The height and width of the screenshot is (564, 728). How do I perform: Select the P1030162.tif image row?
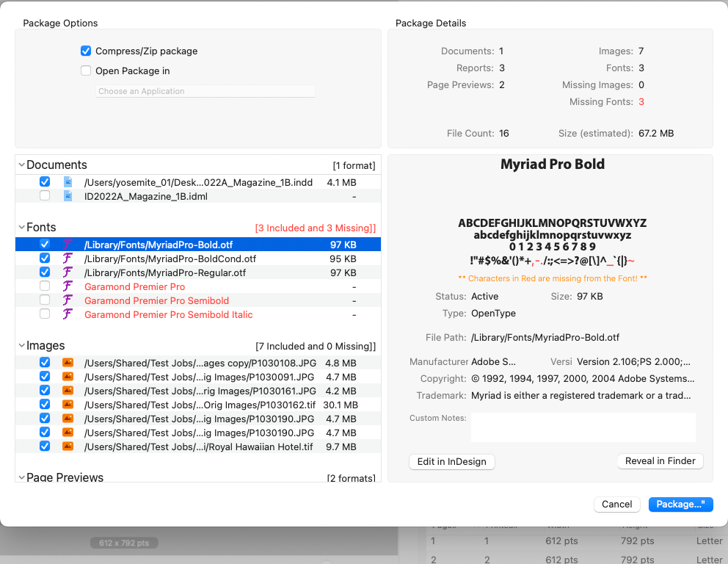click(x=198, y=405)
